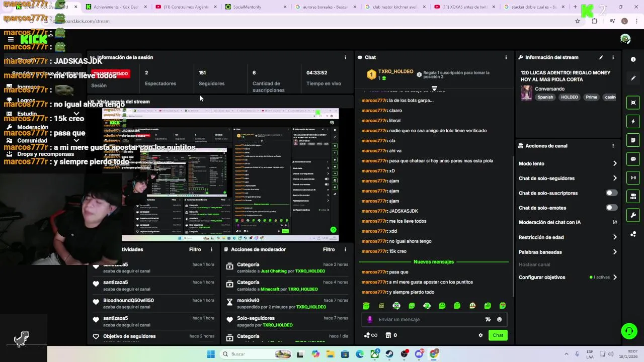Click the info icon in the right sidebar
Viewport: 644px width, 362px height.
click(633, 59)
